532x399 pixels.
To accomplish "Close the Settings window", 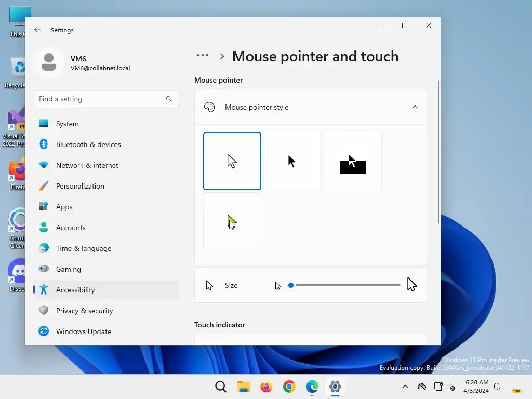I will pyautogui.click(x=429, y=25).
